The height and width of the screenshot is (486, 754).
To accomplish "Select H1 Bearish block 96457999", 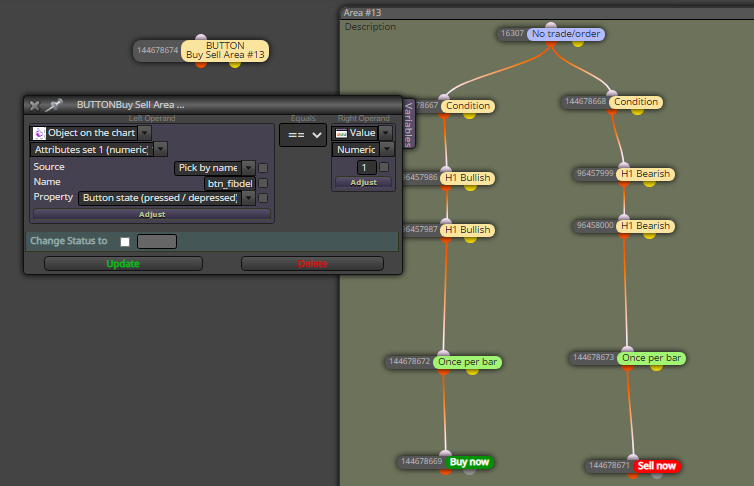I will pyautogui.click(x=645, y=174).
